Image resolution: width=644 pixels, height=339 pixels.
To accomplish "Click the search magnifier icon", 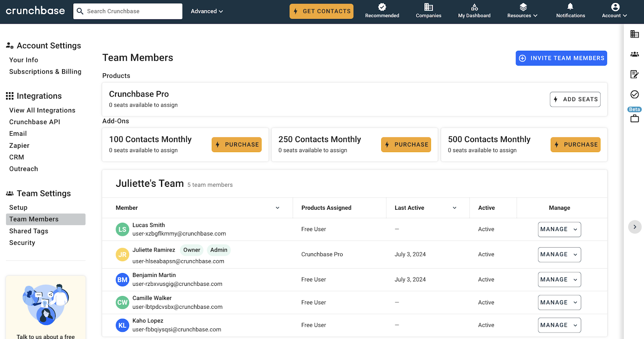I will [80, 11].
